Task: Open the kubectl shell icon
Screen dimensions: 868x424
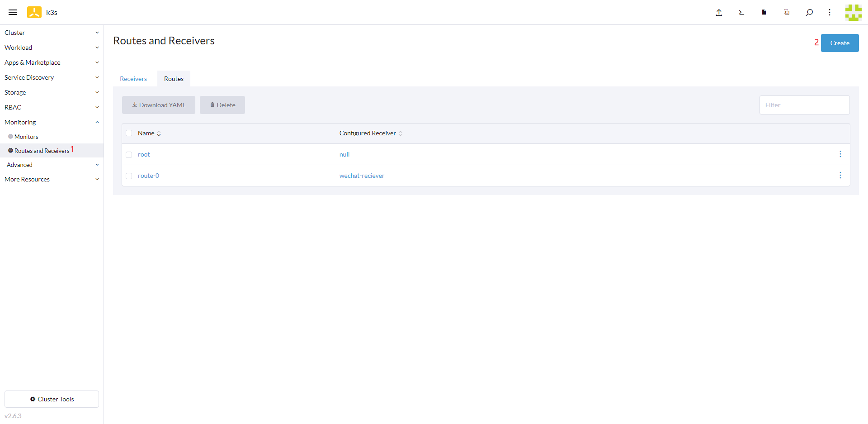Action: tap(741, 12)
